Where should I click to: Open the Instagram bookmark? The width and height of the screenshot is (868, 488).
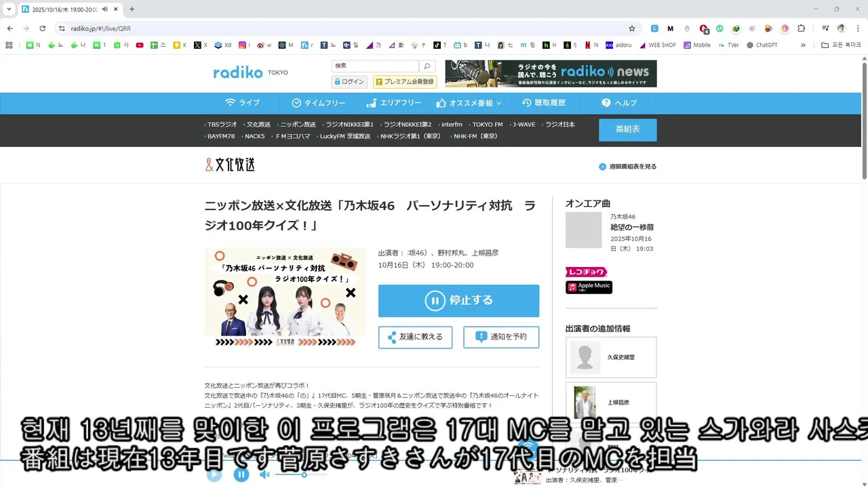244,45
